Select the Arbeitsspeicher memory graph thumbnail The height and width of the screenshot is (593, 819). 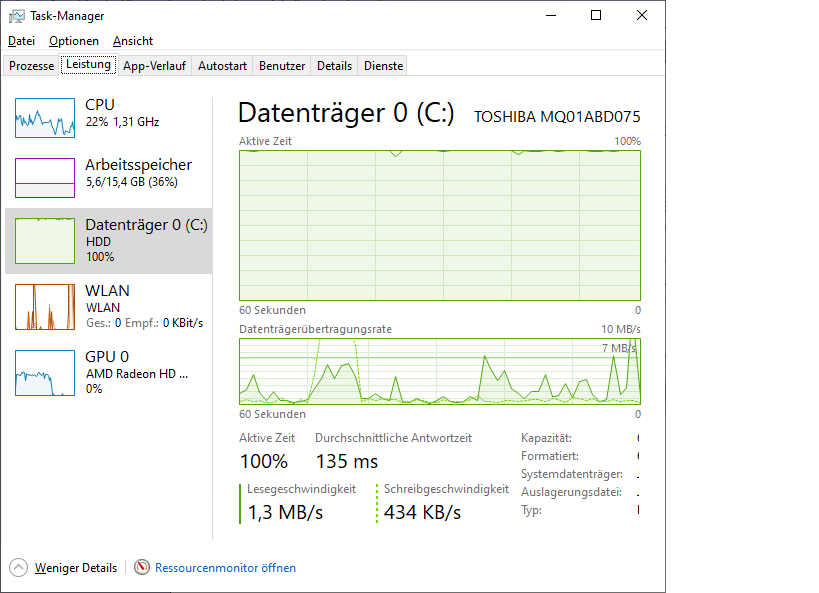click(45, 178)
